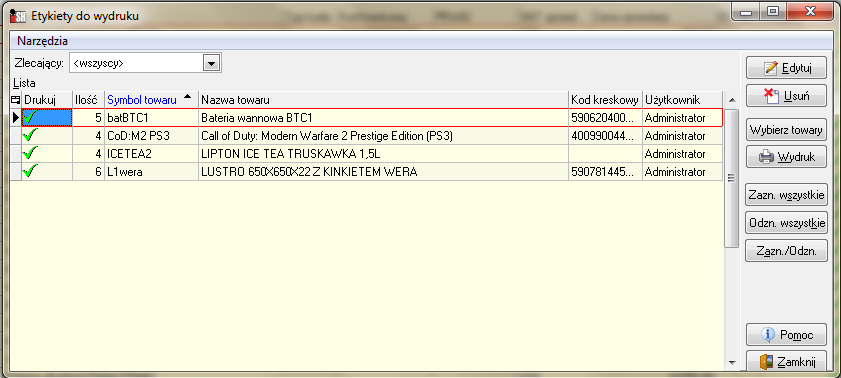
Task: Select the CoD:M2 PS3 symbol cell
Action: (x=151, y=136)
